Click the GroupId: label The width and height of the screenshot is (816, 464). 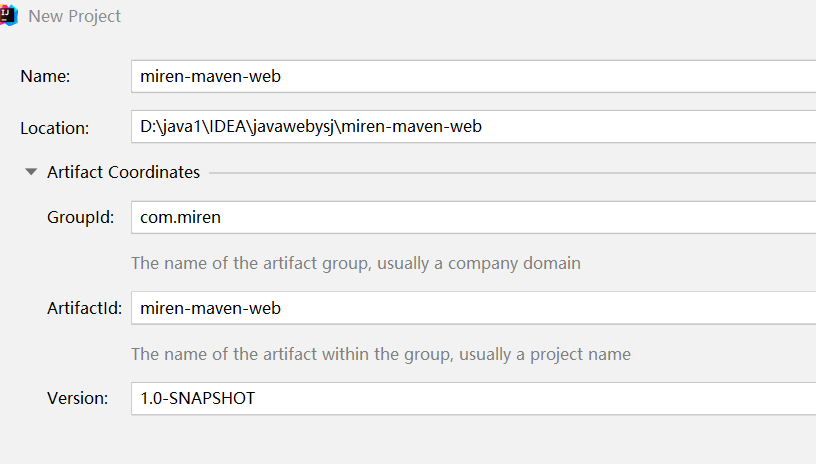81,217
